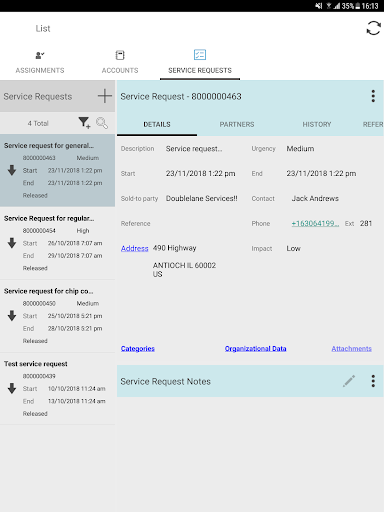The width and height of the screenshot is (384, 512).
Task: Tap down arrow icon on request 8000000463
Action: click(12, 170)
